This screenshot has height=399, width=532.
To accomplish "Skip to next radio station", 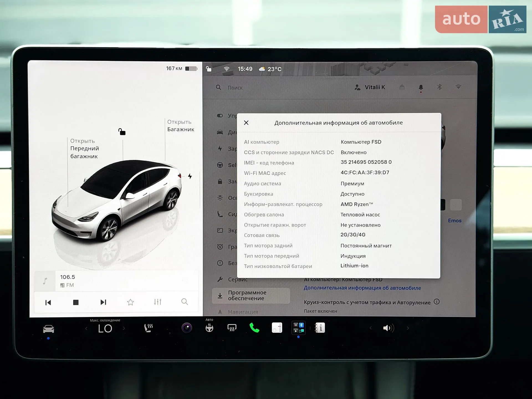I will (103, 302).
